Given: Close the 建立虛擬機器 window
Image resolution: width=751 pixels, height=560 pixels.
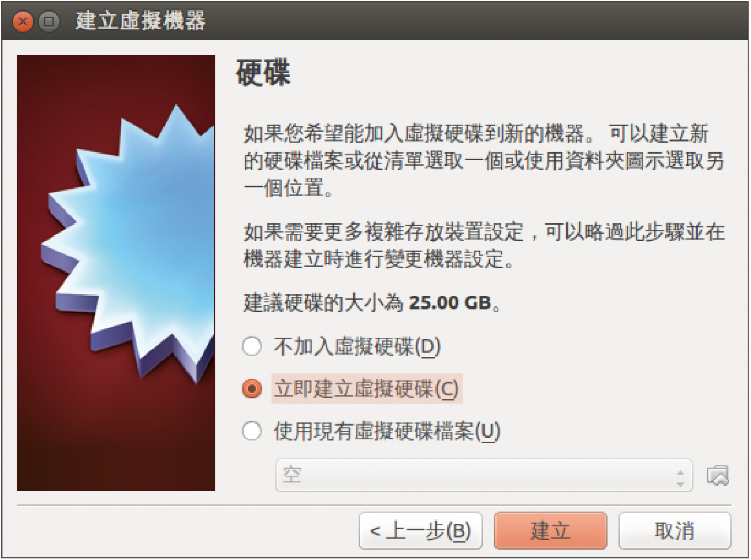Looking at the screenshot, I should point(23,21).
